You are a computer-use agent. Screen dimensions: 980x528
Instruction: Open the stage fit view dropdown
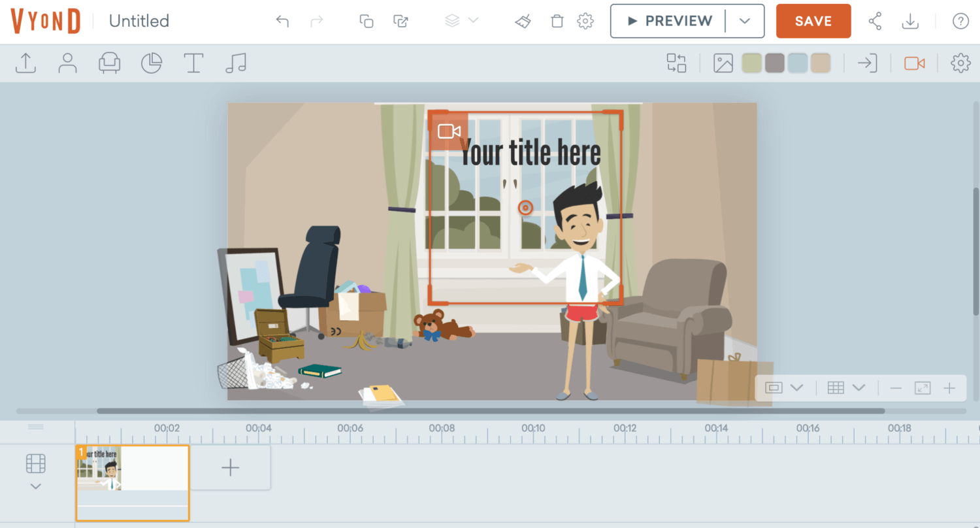point(784,388)
